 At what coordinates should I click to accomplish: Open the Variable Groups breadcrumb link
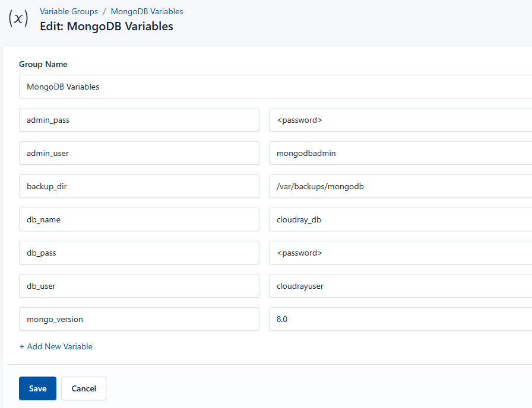point(68,11)
